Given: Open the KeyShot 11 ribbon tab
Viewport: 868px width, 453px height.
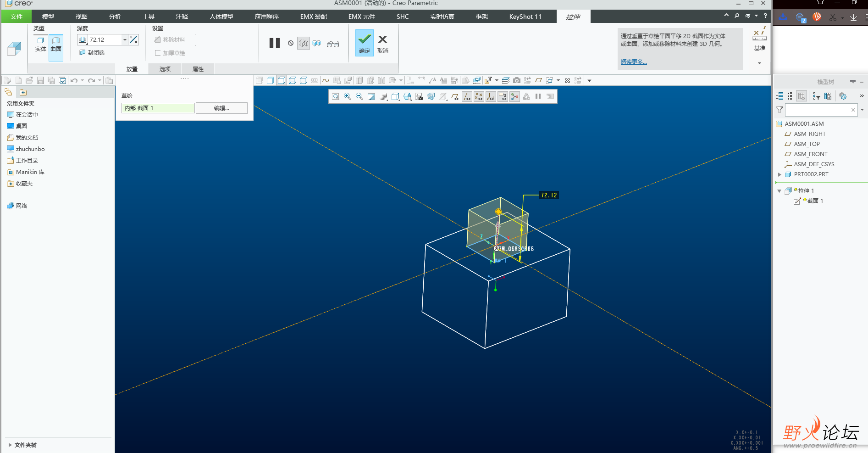Looking at the screenshot, I should (525, 17).
